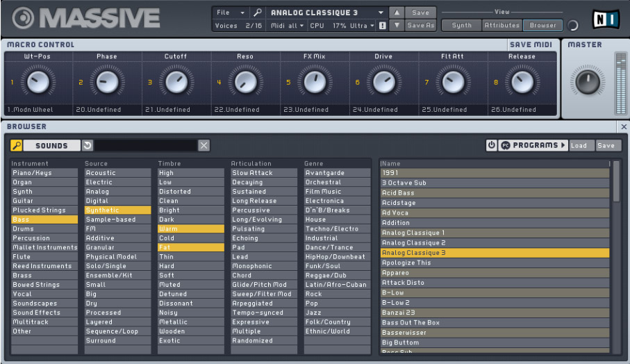Click the Reso macro knob 4
Image resolution: width=630 pixels, height=364 pixels.
point(245,82)
